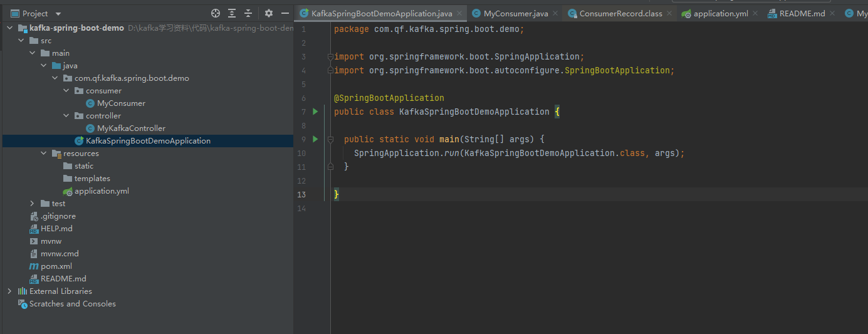Screen dimensions: 868x334
Task: Hide the Project tool window with minus icon
Action: (x=285, y=13)
